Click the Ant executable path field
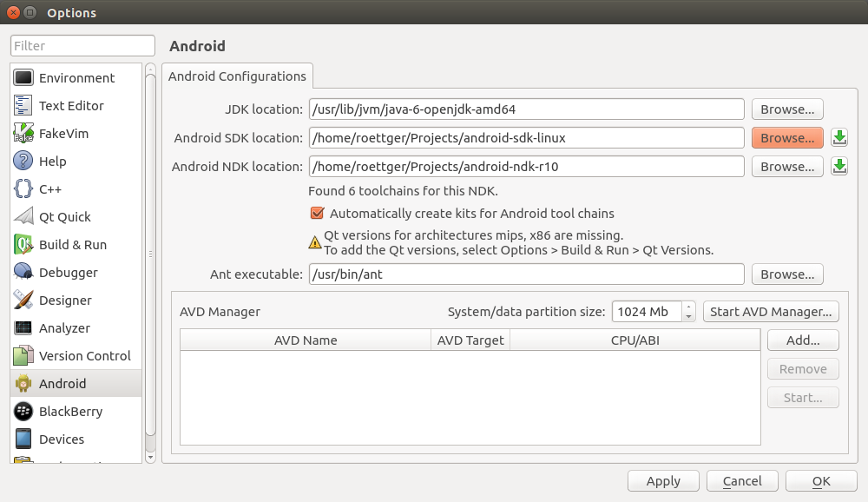868x502 pixels. (527, 274)
